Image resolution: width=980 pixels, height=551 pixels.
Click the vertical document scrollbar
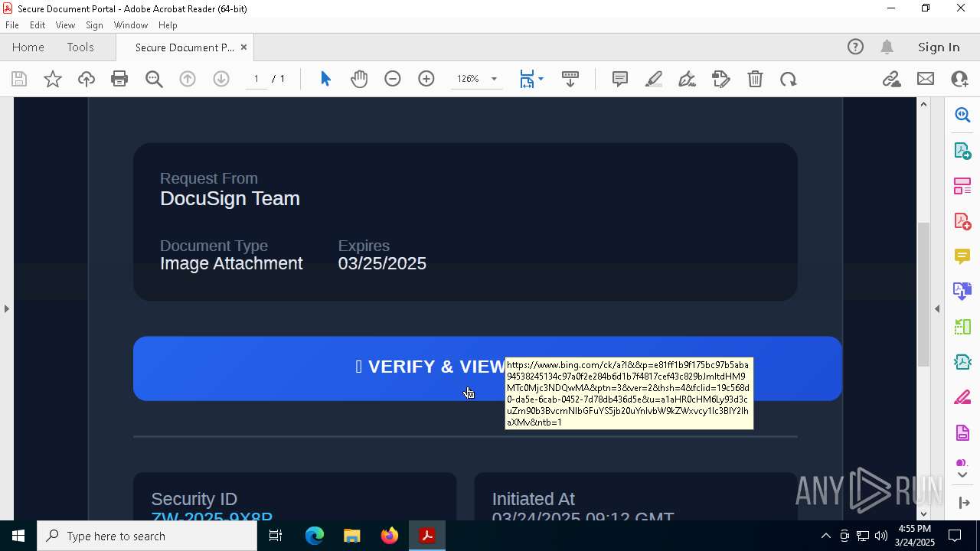coord(923,294)
